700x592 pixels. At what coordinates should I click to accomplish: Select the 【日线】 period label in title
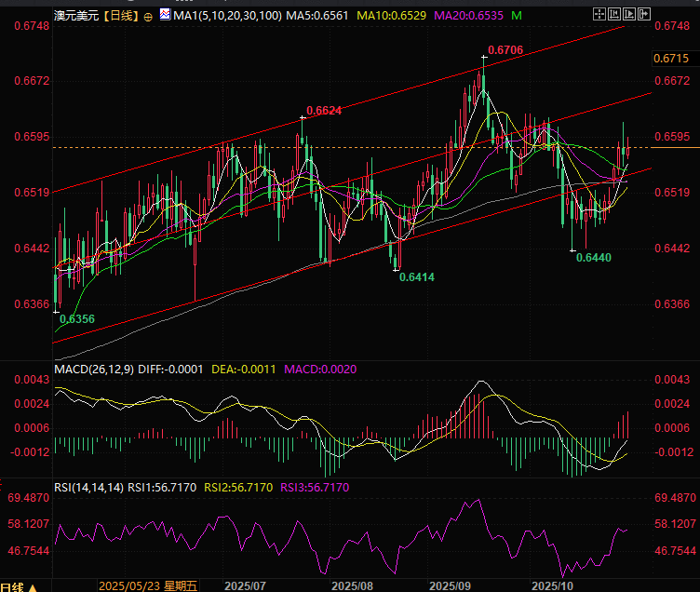(120, 17)
